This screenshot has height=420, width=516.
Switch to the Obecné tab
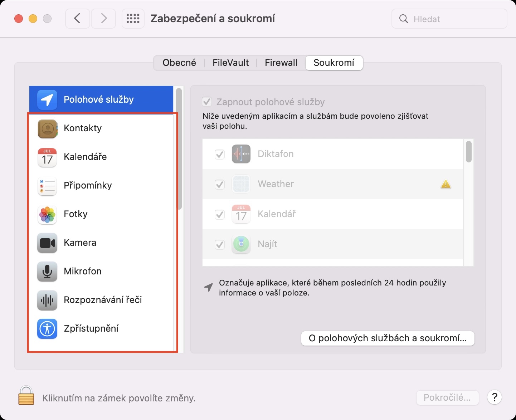click(x=179, y=63)
